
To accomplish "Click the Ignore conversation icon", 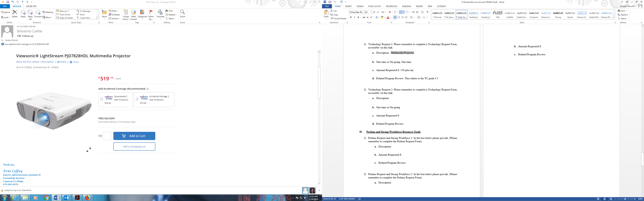I will pyautogui.click(x=6, y=12).
